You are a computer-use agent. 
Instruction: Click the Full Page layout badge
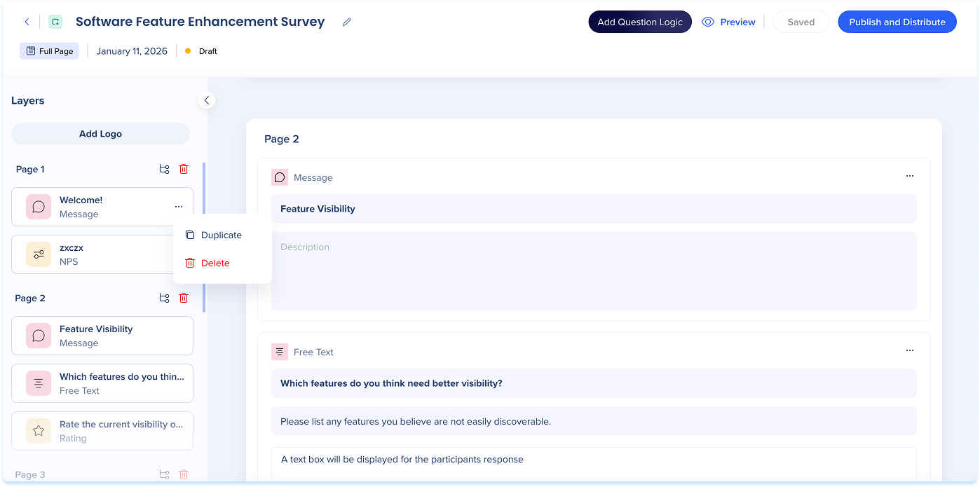click(49, 51)
